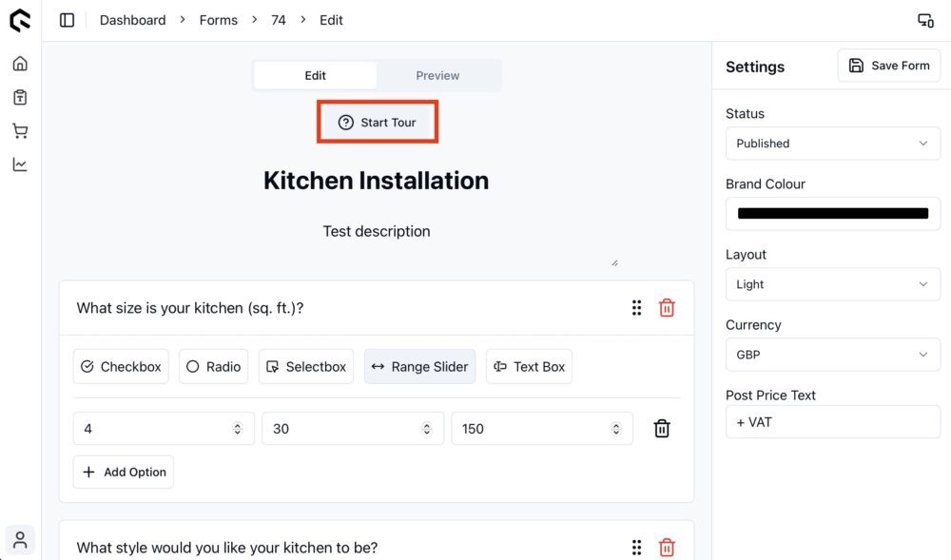Click the Save Form button
951x560 pixels.
click(x=889, y=66)
